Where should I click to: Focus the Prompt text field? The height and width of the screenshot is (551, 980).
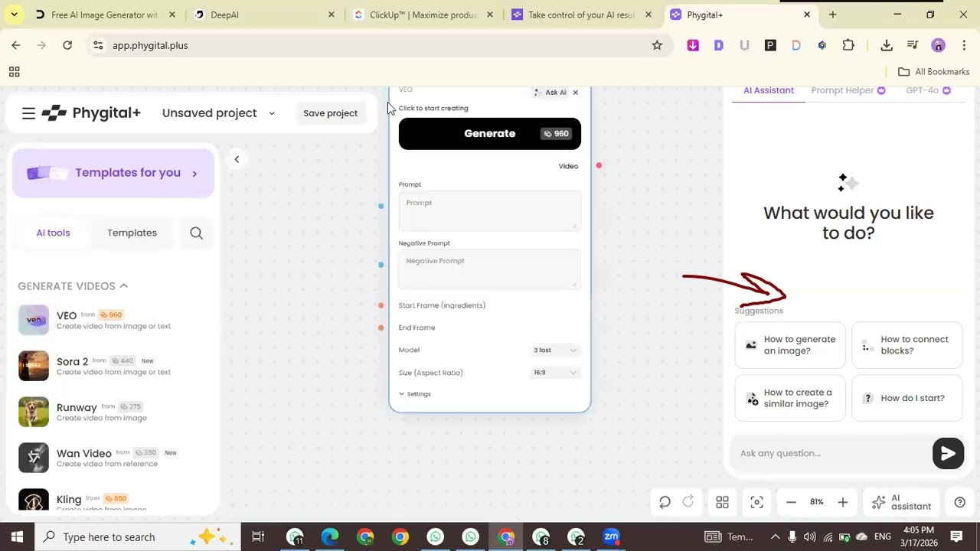tap(490, 211)
